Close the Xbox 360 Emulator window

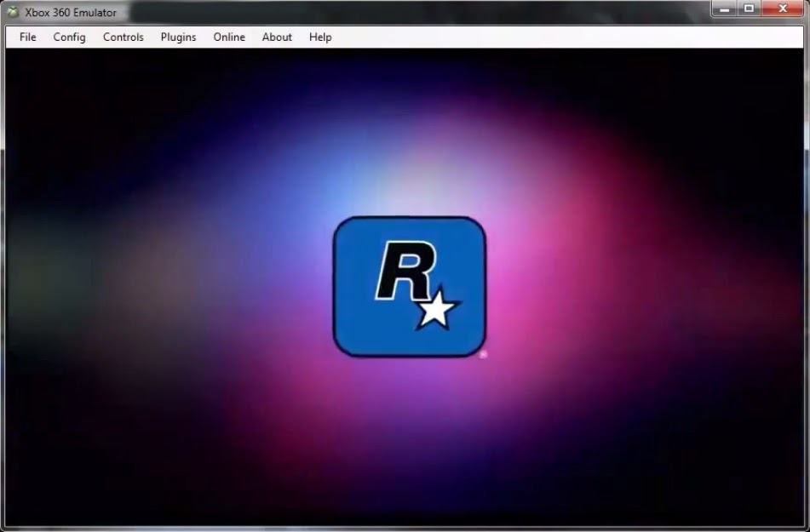point(783,9)
